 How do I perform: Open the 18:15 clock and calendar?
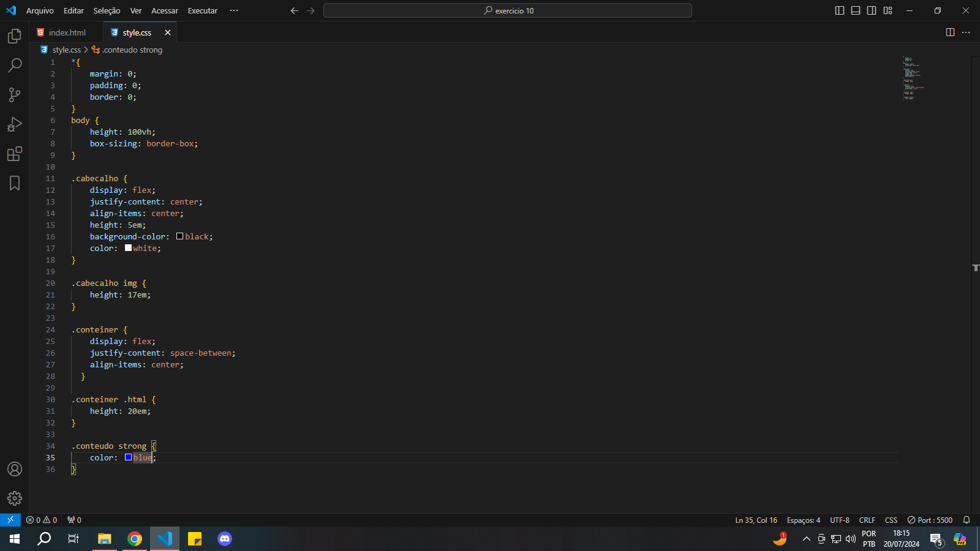tap(901, 539)
